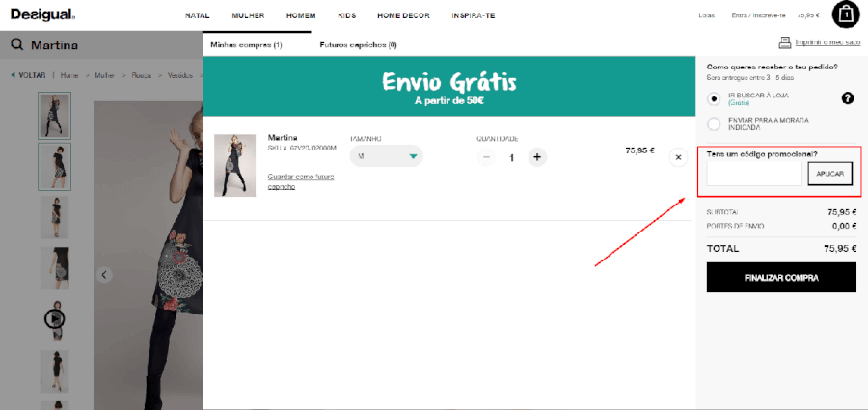Remove Martina item with the X button
This screenshot has height=410, width=868.
[678, 157]
